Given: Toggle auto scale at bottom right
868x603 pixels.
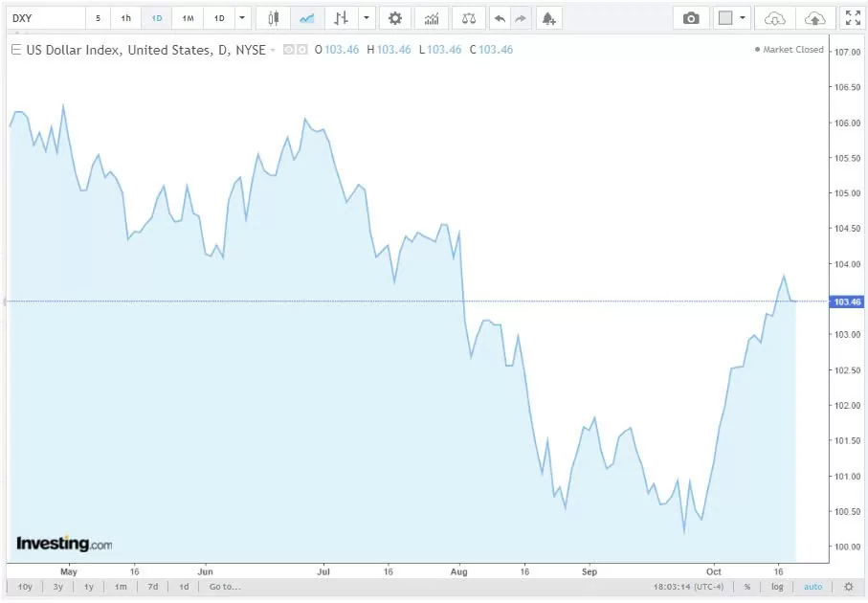Looking at the screenshot, I should (812, 587).
